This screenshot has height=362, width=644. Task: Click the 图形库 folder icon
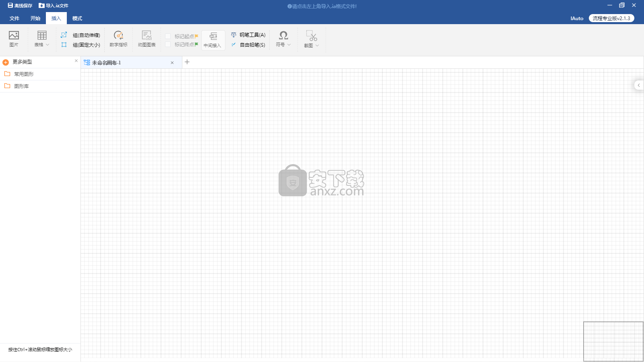pyautogui.click(x=7, y=86)
